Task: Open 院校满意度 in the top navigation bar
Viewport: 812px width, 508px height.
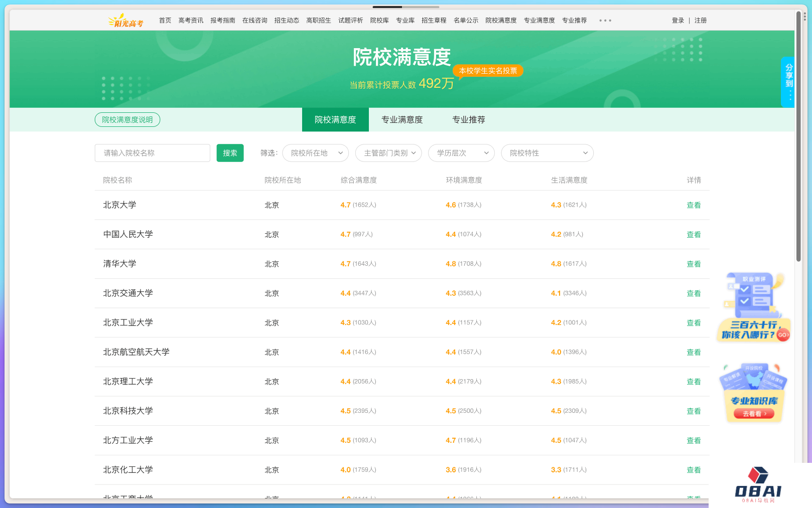Action: click(501, 21)
